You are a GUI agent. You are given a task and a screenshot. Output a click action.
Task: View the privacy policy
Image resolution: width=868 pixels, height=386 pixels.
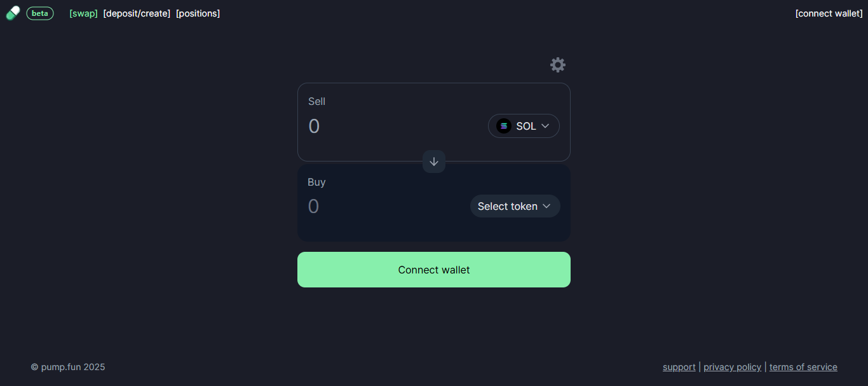click(732, 367)
